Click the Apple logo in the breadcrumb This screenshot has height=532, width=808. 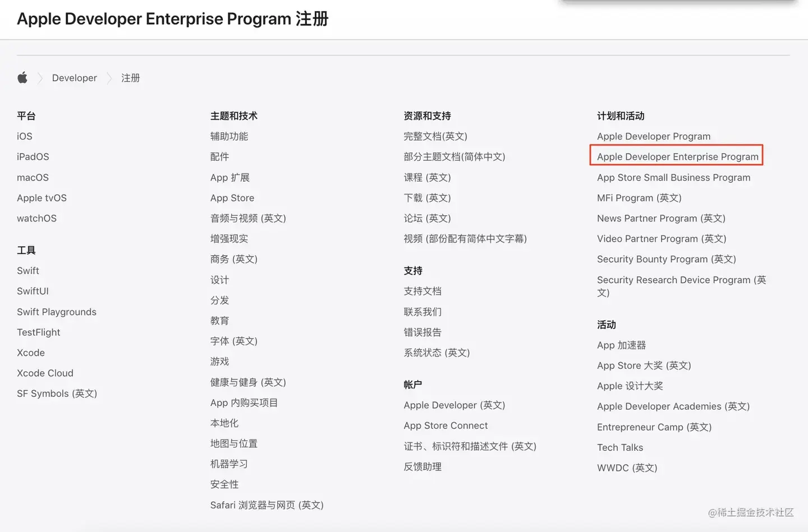pyautogui.click(x=22, y=77)
